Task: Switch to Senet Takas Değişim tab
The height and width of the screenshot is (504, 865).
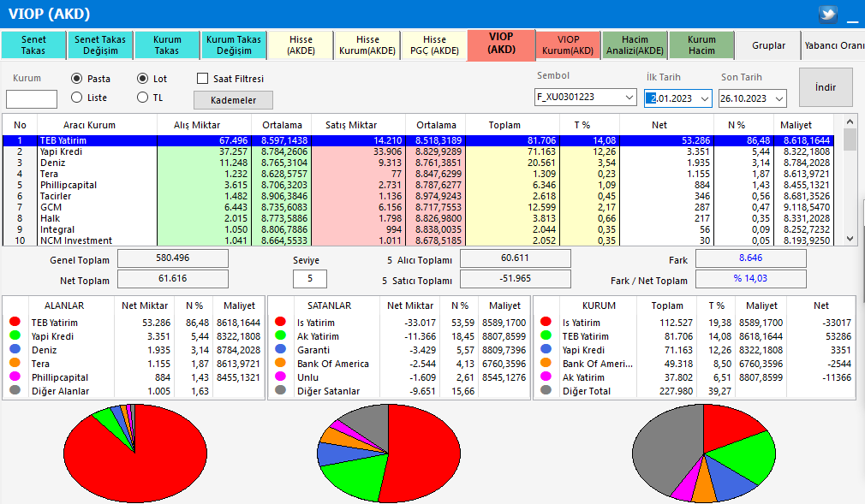Action: 100,45
